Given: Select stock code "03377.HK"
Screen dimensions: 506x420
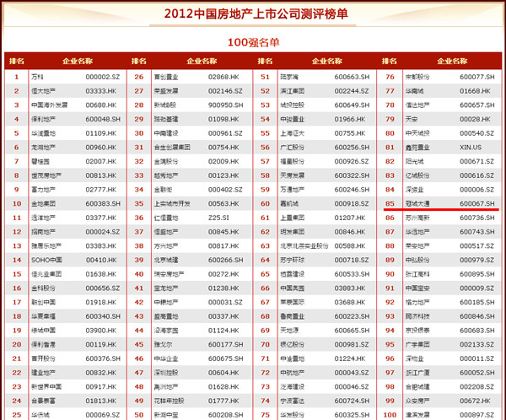Looking at the screenshot, I should click(x=100, y=218).
